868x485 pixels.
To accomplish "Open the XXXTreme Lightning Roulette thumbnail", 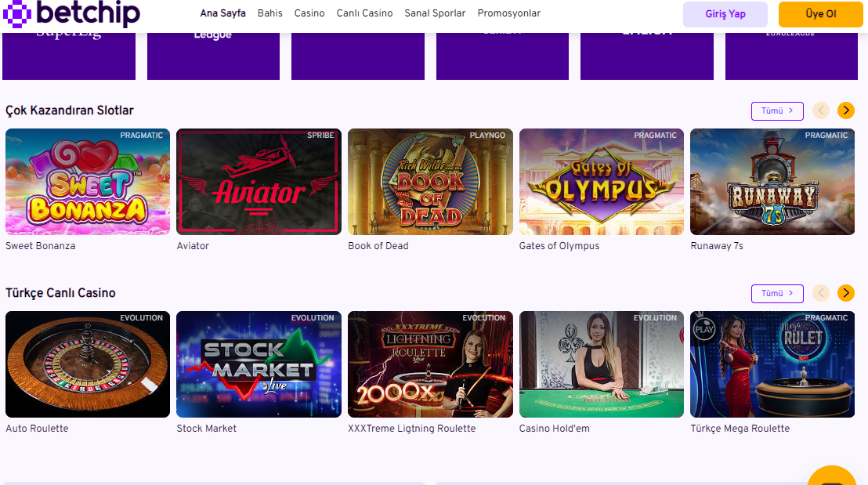I will 430,364.
